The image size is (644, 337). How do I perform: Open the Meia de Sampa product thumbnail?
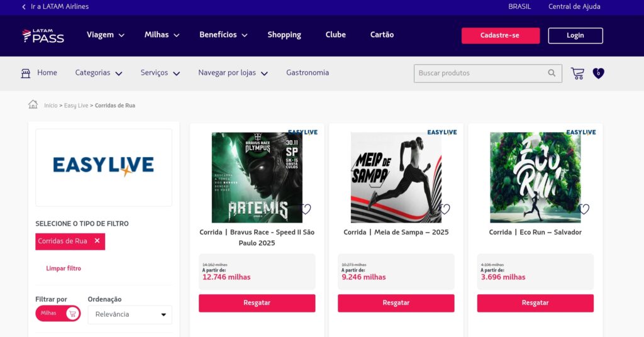point(396,177)
